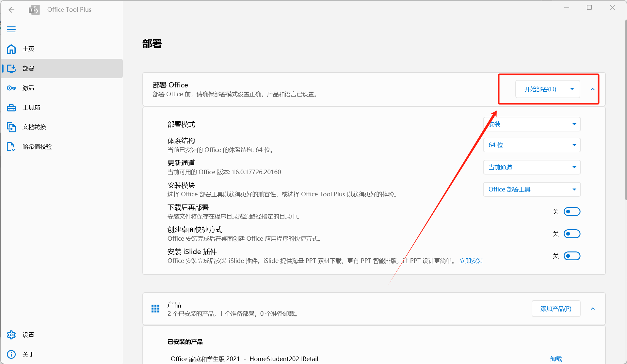Click the home icon in sidebar

point(11,49)
